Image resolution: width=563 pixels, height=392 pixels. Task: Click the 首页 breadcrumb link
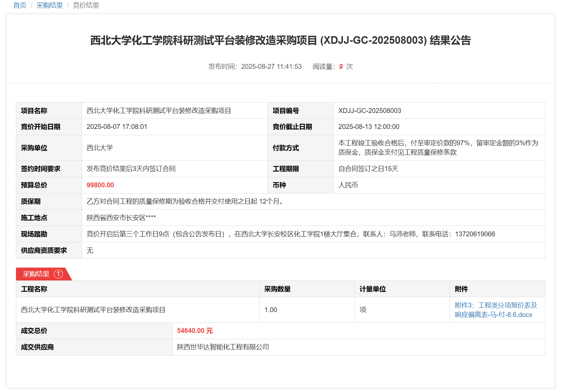(20, 6)
